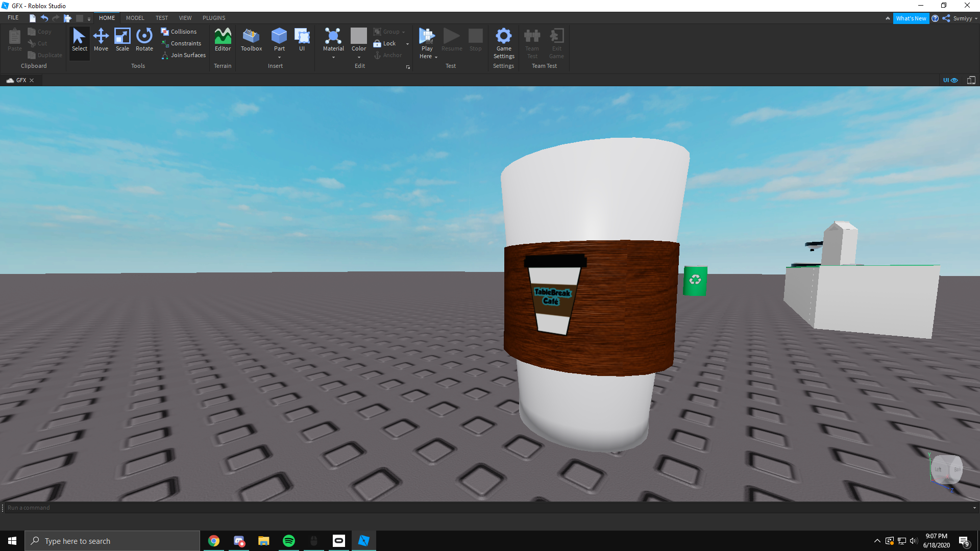
Task: Click the Color swatch
Action: tap(359, 36)
